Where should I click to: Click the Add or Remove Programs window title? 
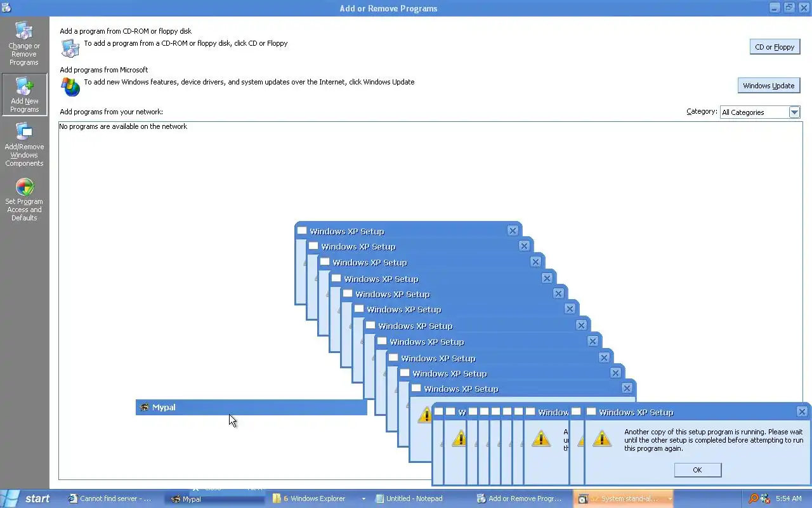click(388, 8)
